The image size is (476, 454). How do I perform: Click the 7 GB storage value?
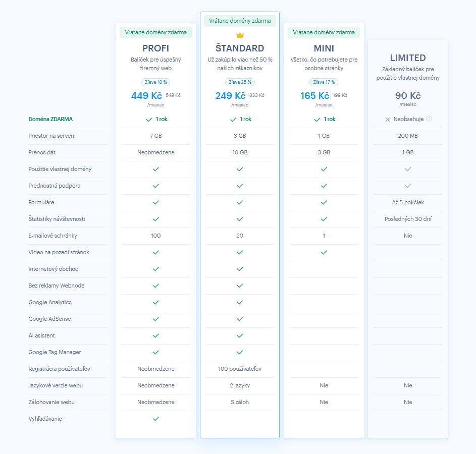tap(156, 136)
